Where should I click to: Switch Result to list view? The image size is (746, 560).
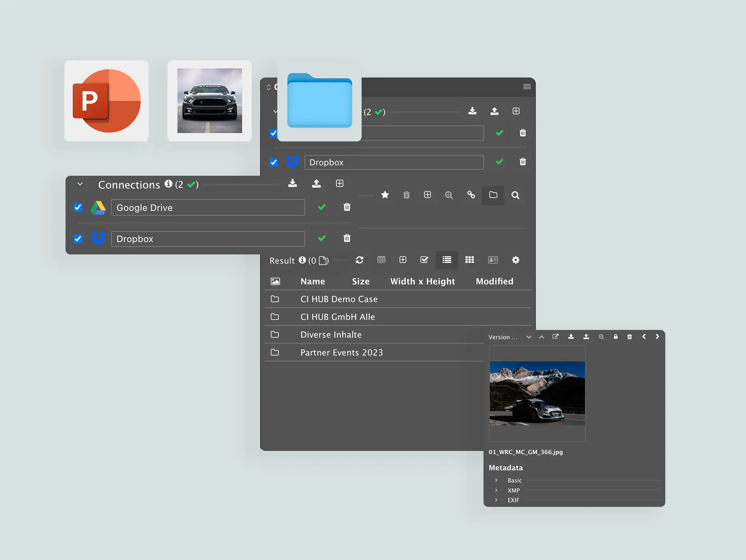(x=447, y=260)
